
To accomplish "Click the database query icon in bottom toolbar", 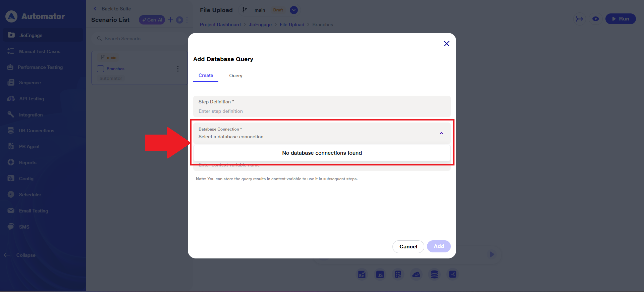I will click(x=434, y=275).
